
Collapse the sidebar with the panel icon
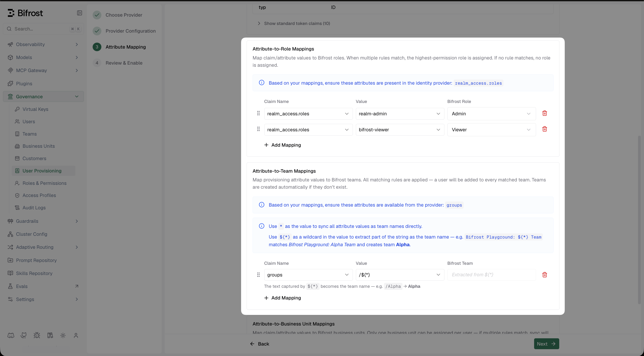pyautogui.click(x=79, y=13)
